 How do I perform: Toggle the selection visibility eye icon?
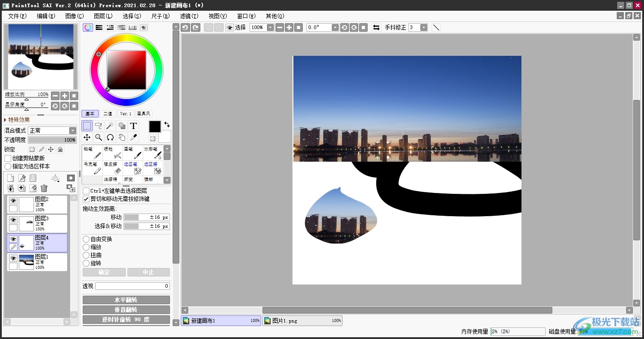pos(229,27)
